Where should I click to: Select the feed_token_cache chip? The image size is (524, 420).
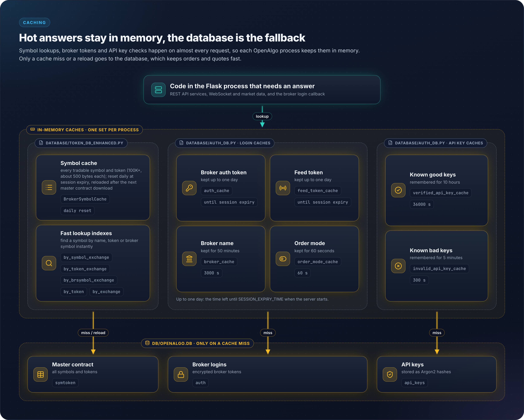click(x=317, y=191)
